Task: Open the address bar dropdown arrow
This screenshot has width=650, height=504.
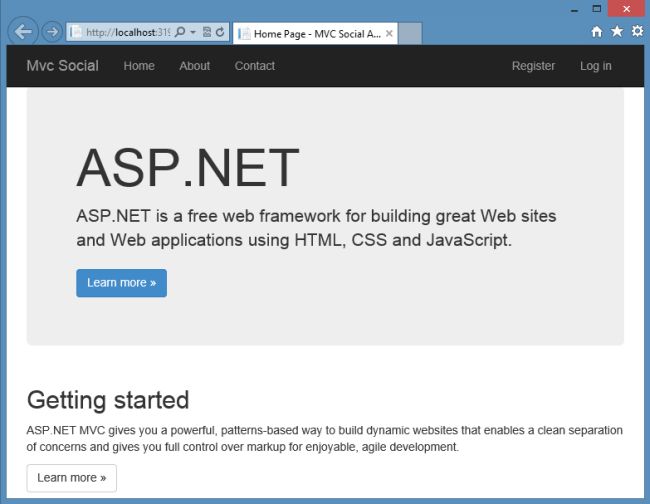Action: point(193,32)
